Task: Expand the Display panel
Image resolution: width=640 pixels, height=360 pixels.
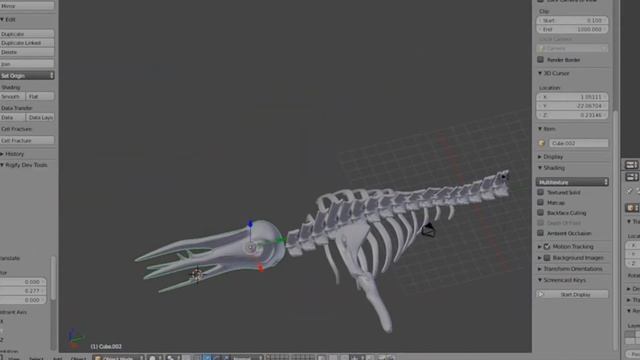Action: pyautogui.click(x=540, y=157)
